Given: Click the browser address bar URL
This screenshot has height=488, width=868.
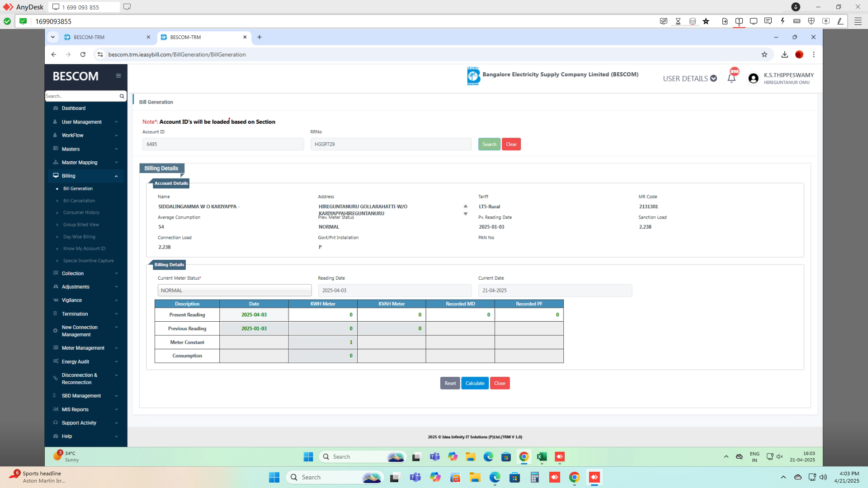Looking at the screenshot, I should tap(177, 55).
